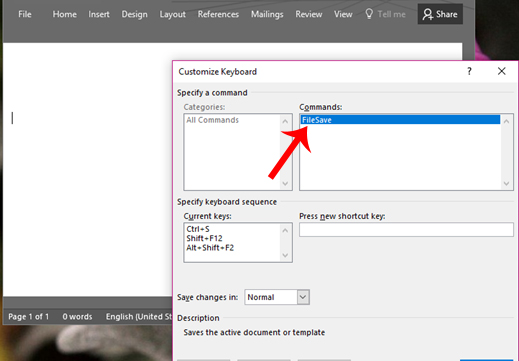The height and width of the screenshot is (361, 519).
Task: Open the dialog help question mark
Action: (469, 71)
